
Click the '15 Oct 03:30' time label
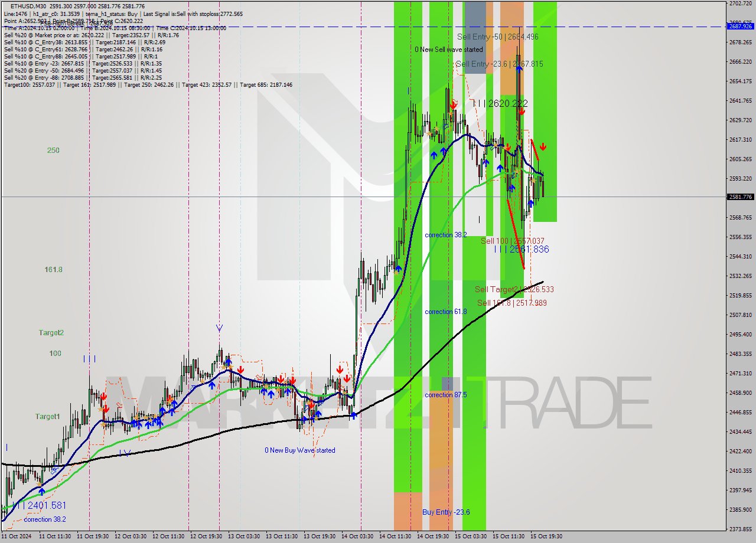pyautogui.click(x=470, y=537)
